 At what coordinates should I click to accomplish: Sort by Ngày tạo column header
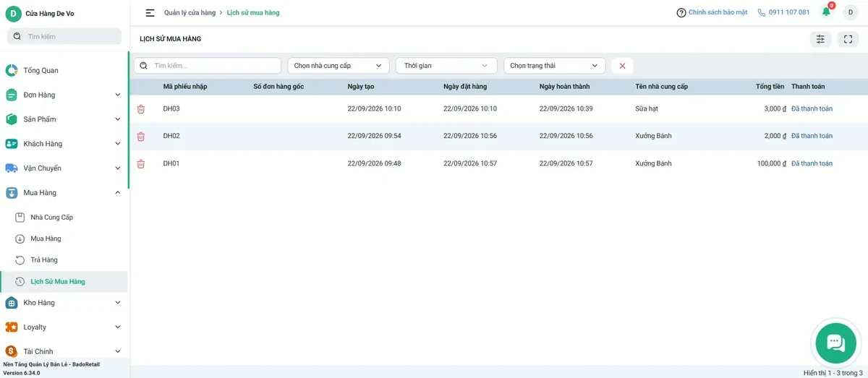click(361, 87)
